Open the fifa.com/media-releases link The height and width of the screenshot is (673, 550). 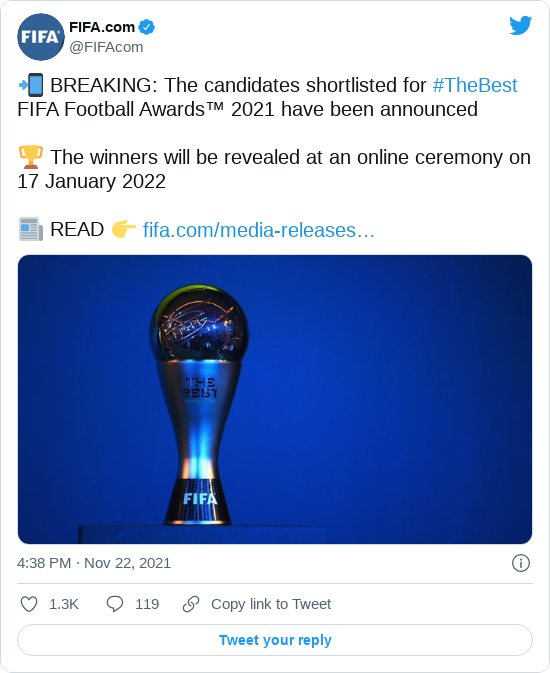coord(259,230)
